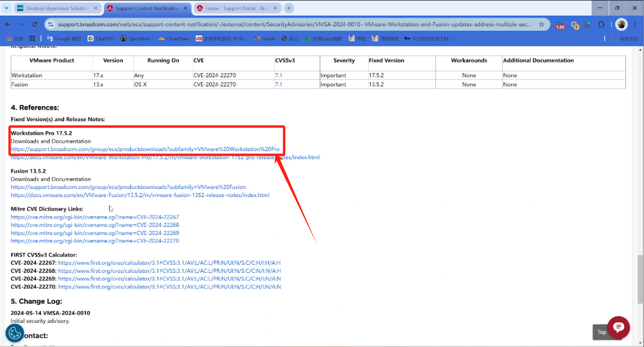Click the 17.5.2 fixed version cell

(x=402, y=75)
